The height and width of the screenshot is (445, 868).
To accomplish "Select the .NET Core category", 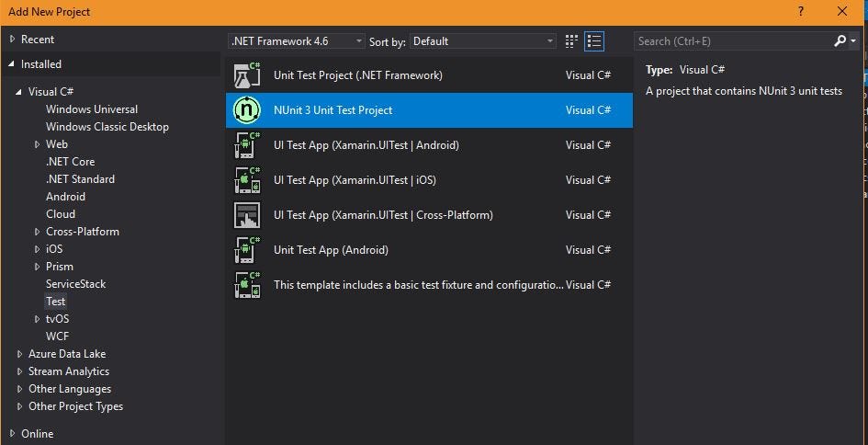I will click(x=70, y=162).
